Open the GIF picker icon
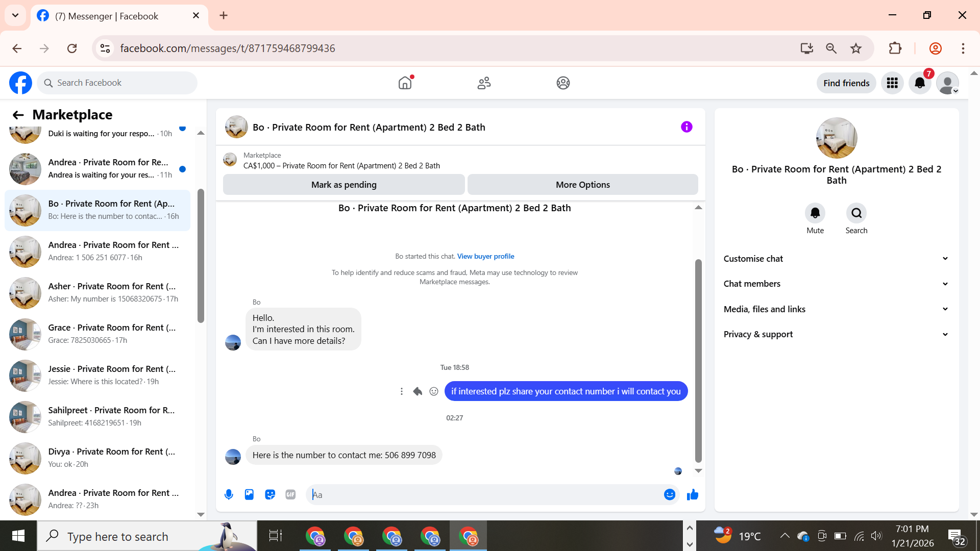Image resolution: width=980 pixels, height=551 pixels. click(x=290, y=494)
